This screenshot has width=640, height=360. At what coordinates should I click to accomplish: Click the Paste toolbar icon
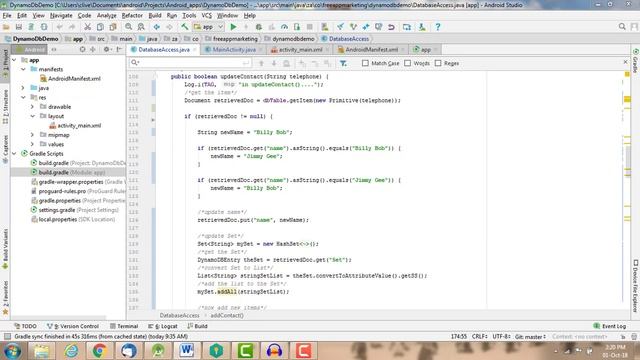113,27
